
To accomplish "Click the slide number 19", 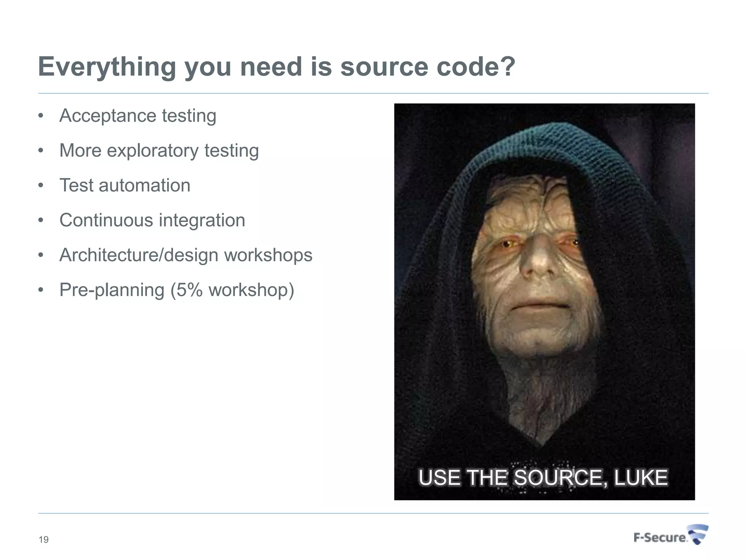I will [44, 540].
